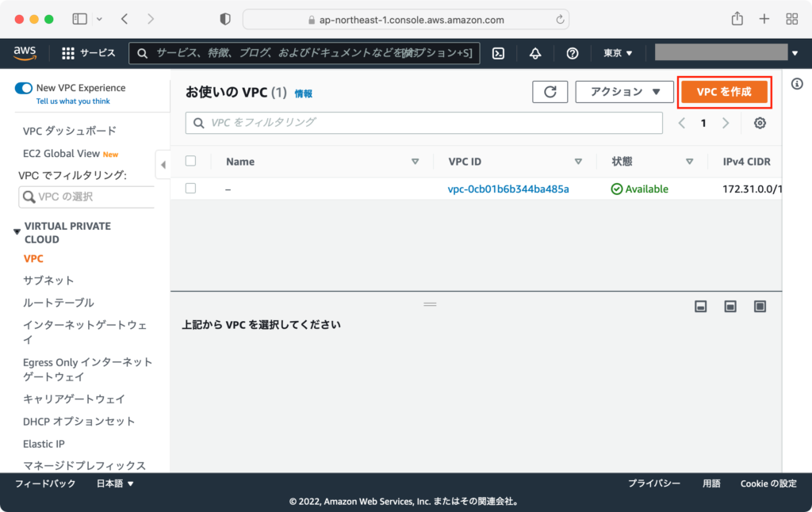Screen dimensions: 812x512
Task: Open Cookie の設定 in footer
Action: pyautogui.click(x=768, y=483)
